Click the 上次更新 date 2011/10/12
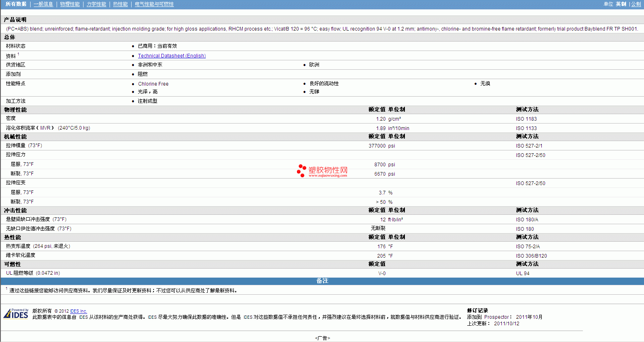 (507, 324)
